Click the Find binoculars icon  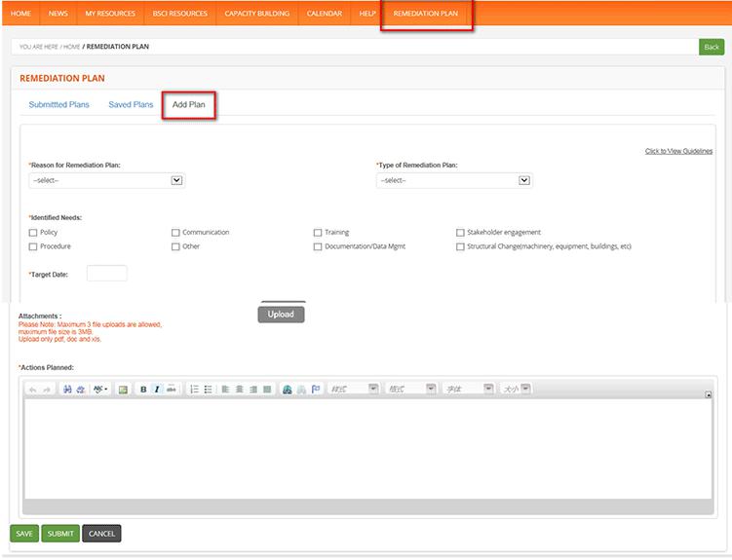click(67, 390)
